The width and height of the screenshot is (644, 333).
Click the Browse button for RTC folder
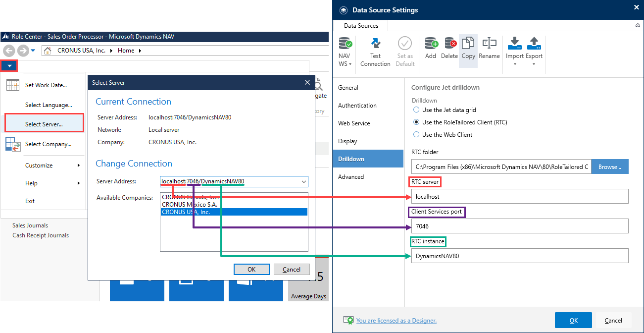609,166
